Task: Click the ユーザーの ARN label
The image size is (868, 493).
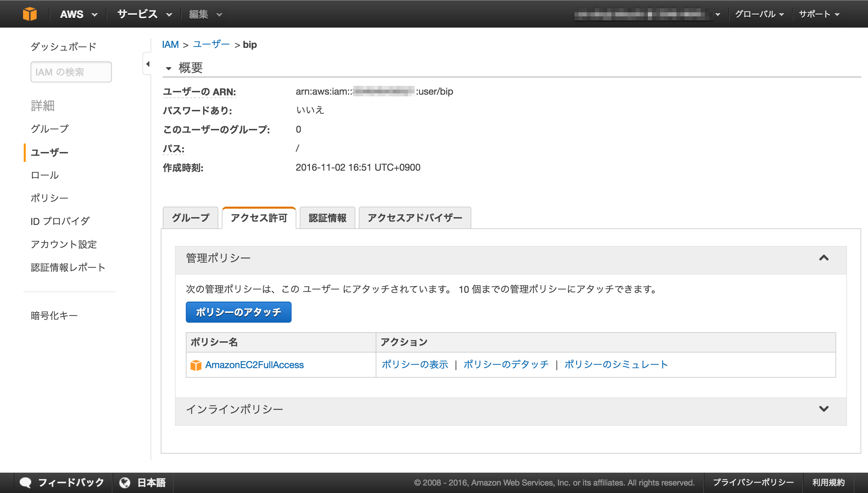Action: 199,92
